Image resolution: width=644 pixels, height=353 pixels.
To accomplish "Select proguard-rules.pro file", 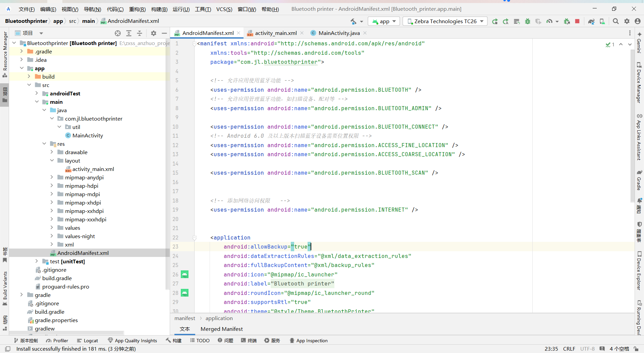I will [x=65, y=286].
